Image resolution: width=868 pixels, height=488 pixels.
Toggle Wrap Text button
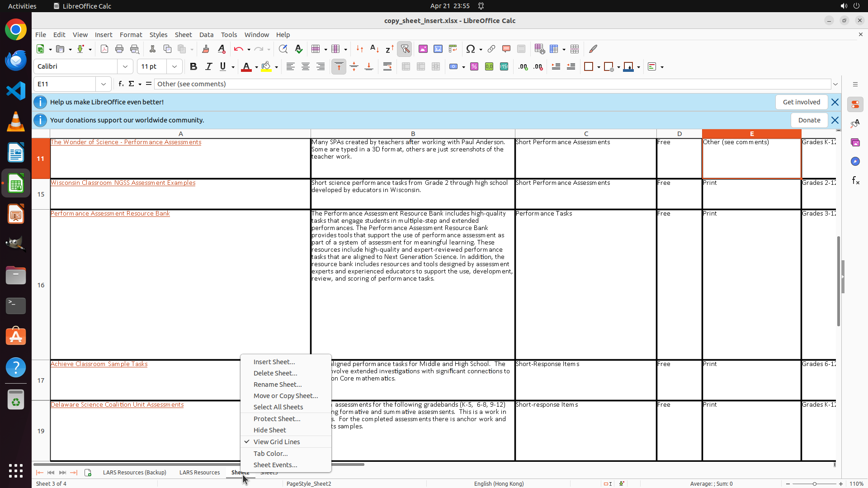pyautogui.click(x=387, y=66)
